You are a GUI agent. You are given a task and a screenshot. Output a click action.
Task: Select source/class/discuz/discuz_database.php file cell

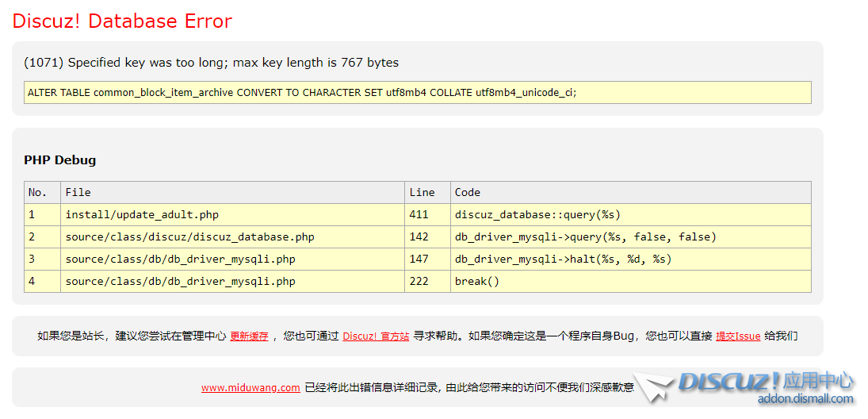pyautogui.click(x=232, y=236)
